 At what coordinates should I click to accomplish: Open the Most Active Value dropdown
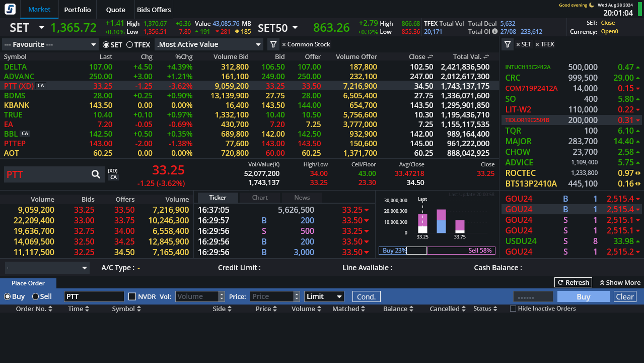pos(209,44)
